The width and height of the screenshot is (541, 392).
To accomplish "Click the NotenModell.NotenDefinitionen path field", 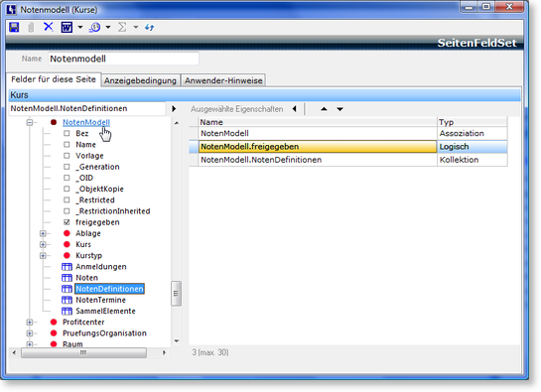I will tap(87, 109).
